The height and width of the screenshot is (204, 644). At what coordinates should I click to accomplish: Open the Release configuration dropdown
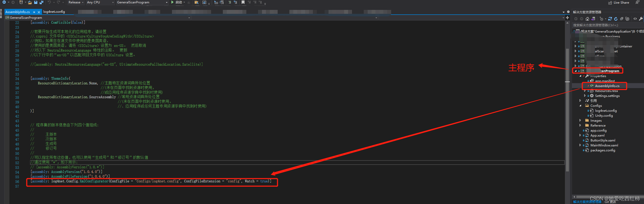[x=76, y=2]
